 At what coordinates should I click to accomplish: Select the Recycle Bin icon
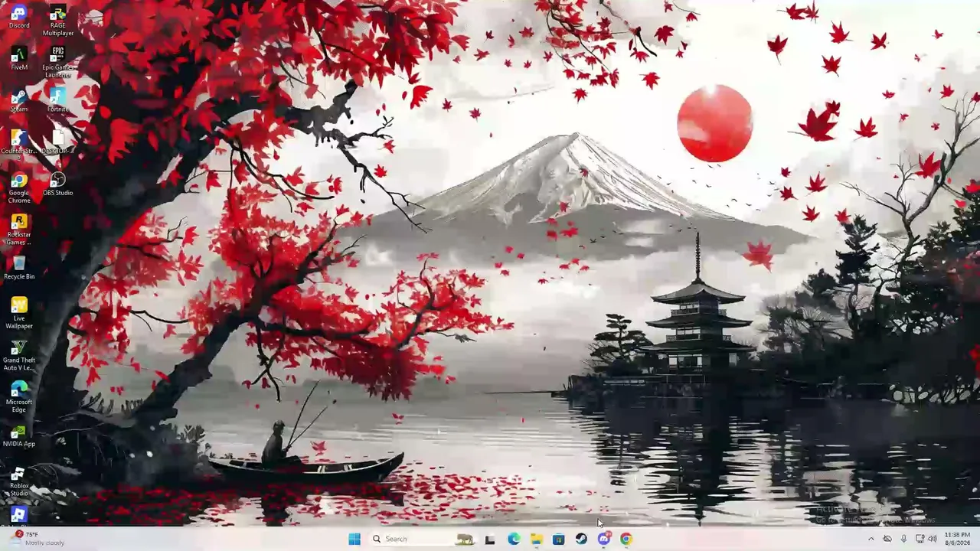tap(19, 268)
